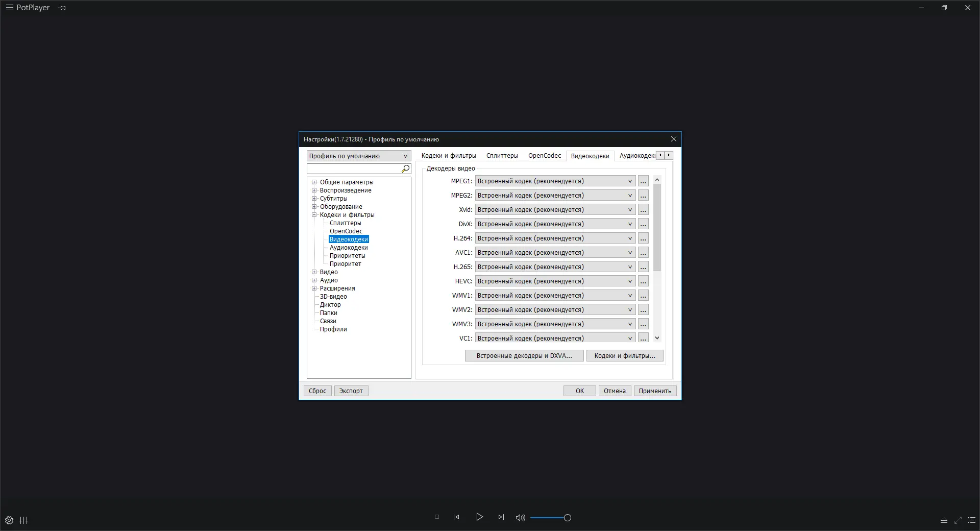Open the control panel equalizer icon

[x=24, y=521]
